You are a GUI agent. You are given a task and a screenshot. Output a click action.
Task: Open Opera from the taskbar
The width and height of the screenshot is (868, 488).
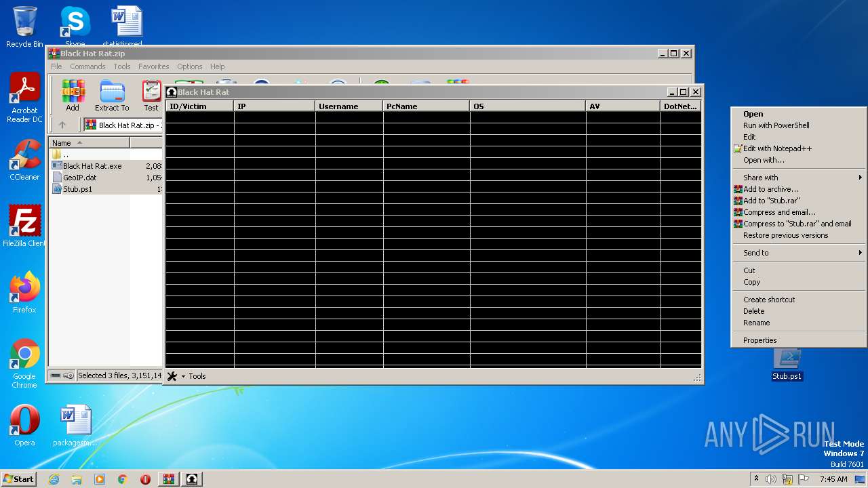click(x=146, y=479)
